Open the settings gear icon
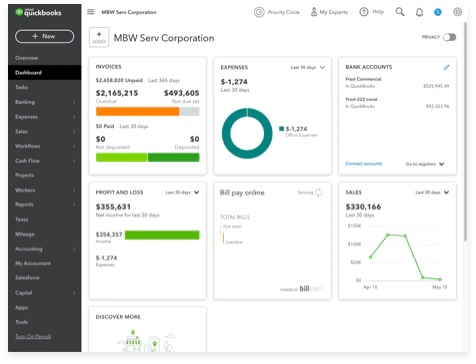This screenshot has height=364, width=476. coord(458,12)
